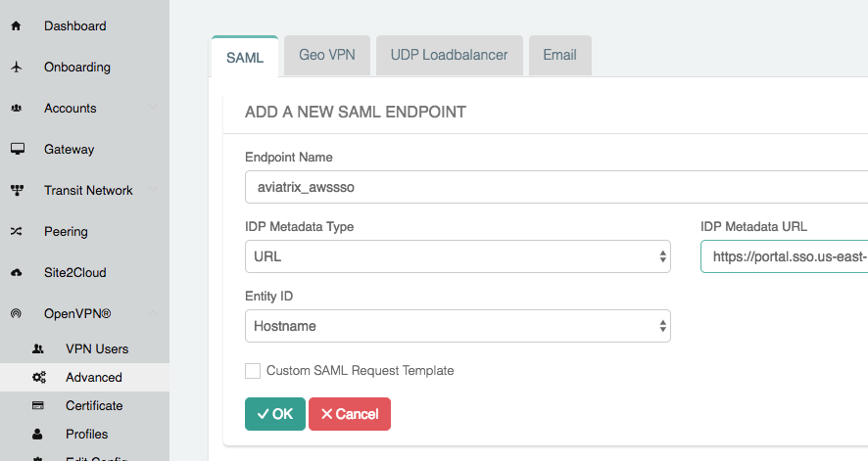Click the Onboarding airplane icon
This screenshot has width=868, height=461.
[x=16, y=68]
